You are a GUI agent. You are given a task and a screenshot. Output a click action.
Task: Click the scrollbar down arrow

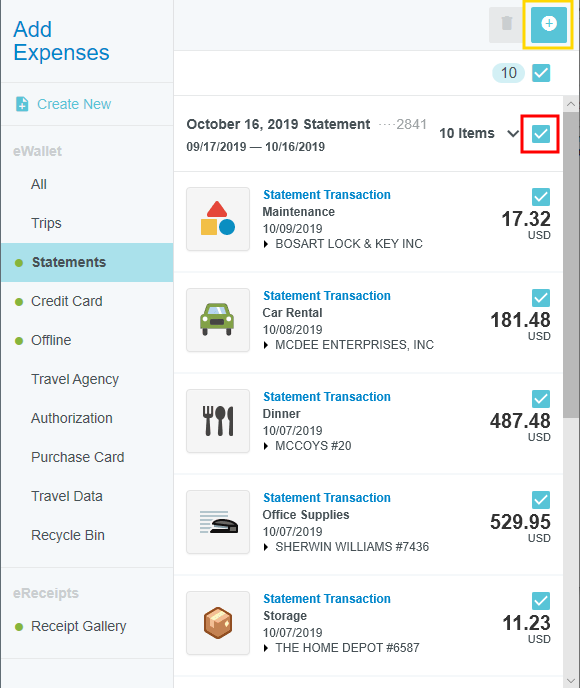coord(571,681)
